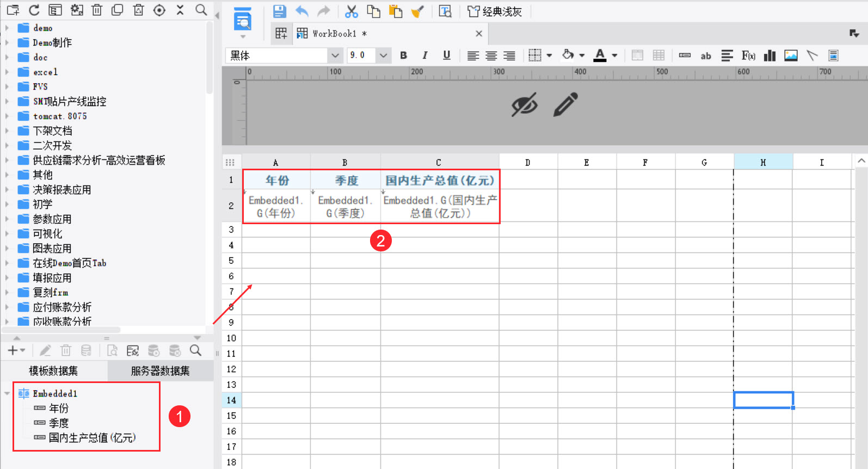Viewport: 868px width, 469px height.
Task: Apply the paint bucket fill color
Action: [568, 55]
